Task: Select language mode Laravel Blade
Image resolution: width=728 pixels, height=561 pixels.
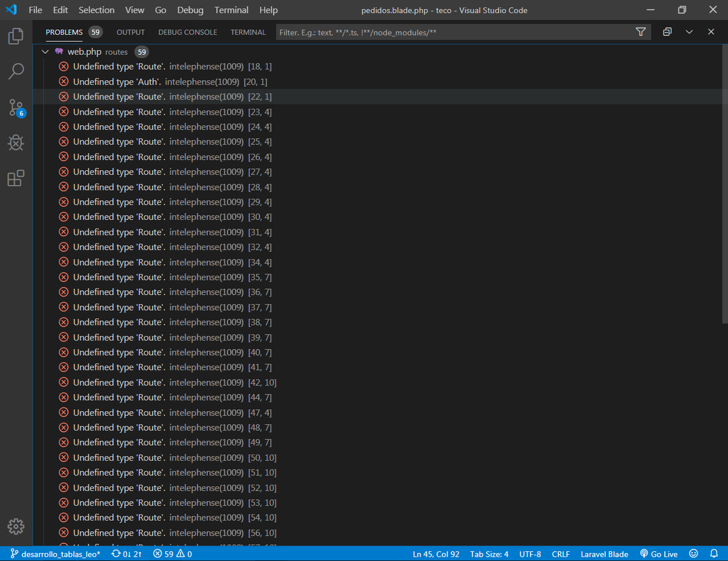Action: [x=604, y=554]
